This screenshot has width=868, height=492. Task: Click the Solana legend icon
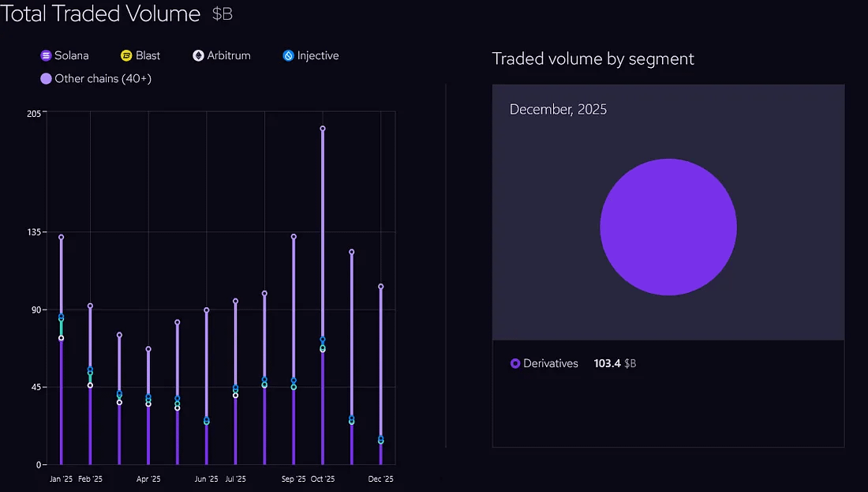click(x=46, y=56)
